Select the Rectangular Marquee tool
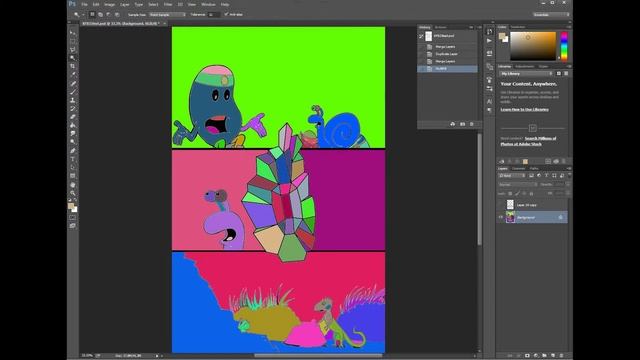Viewport: 640px width, 360px height. 73,41
